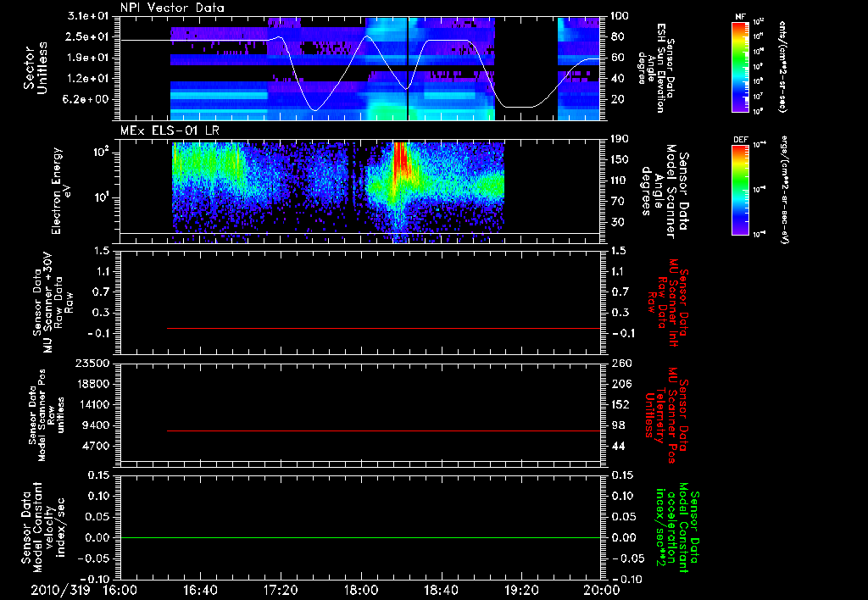Click the 'NF' label above color bar
Screen dimensions: 868x600
coord(740,17)
